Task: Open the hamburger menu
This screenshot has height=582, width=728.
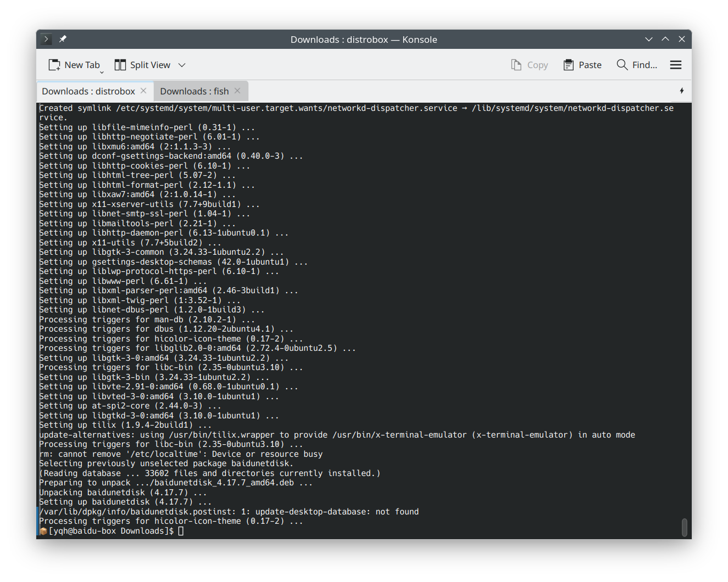Action: 676,65
